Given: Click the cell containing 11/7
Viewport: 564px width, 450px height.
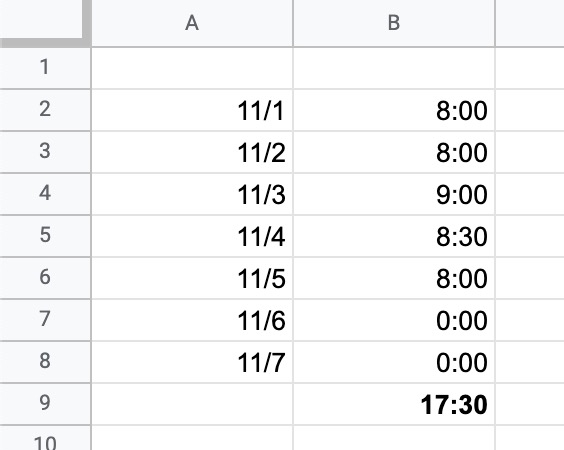Looking at the screenshot, I should (x=192, y=362).
